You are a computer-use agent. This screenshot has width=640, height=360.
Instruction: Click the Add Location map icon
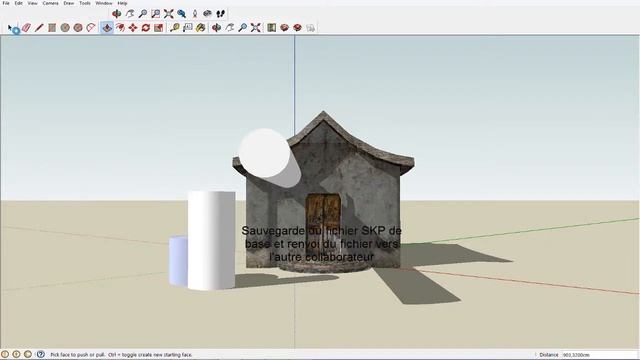(271, 28)
